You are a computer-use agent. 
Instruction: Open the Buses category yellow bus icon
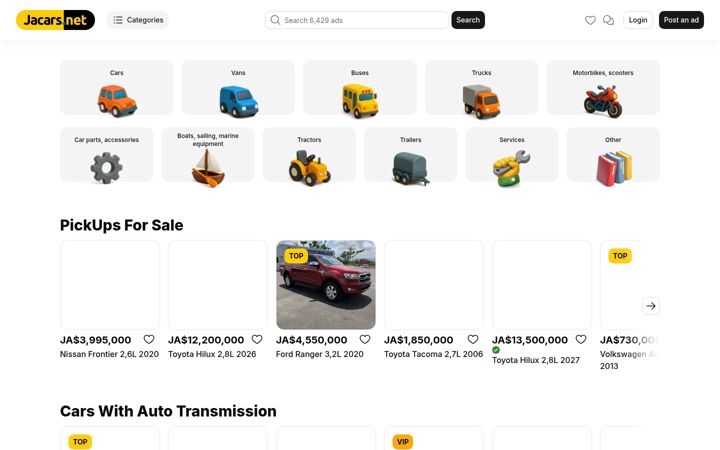(360, 101)
